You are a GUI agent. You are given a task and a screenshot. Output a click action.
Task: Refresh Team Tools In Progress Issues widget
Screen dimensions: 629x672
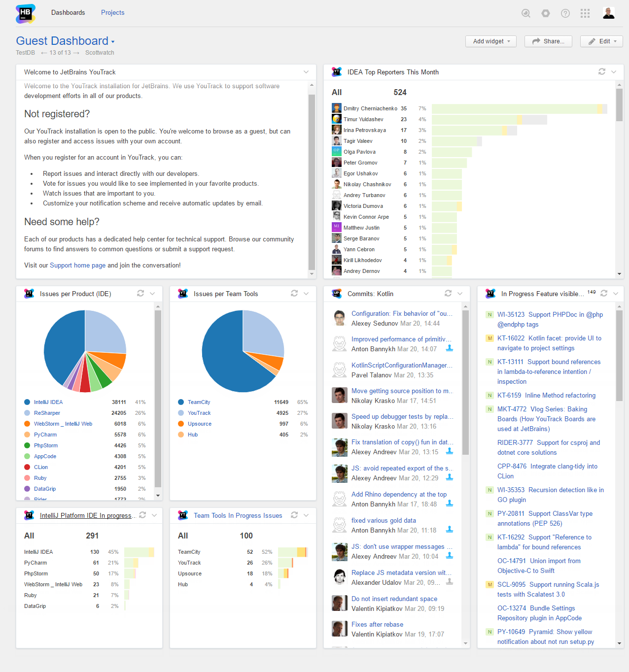[x=294, y=515]
